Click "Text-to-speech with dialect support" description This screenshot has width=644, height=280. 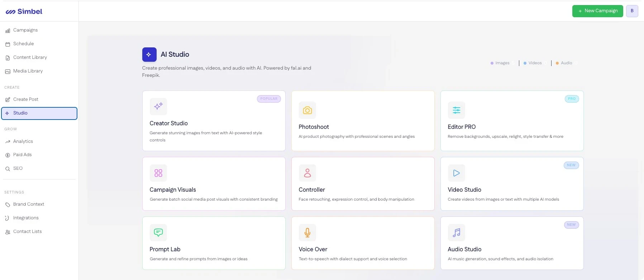(353, 259)
